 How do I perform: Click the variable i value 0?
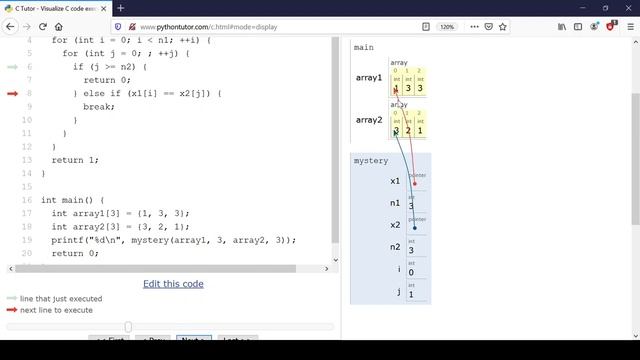(x=411, y=272)
